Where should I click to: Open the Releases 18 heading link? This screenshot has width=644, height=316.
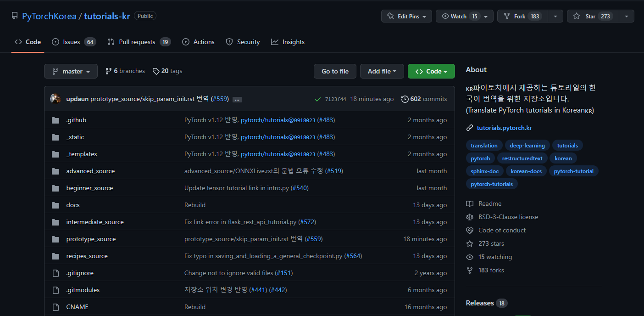click(x=487, y=303)
